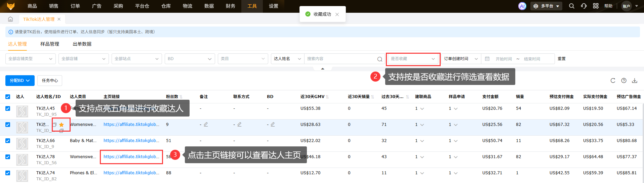Click the 开始时间 date field
The image size is (644, 183).
click(504, 59)
